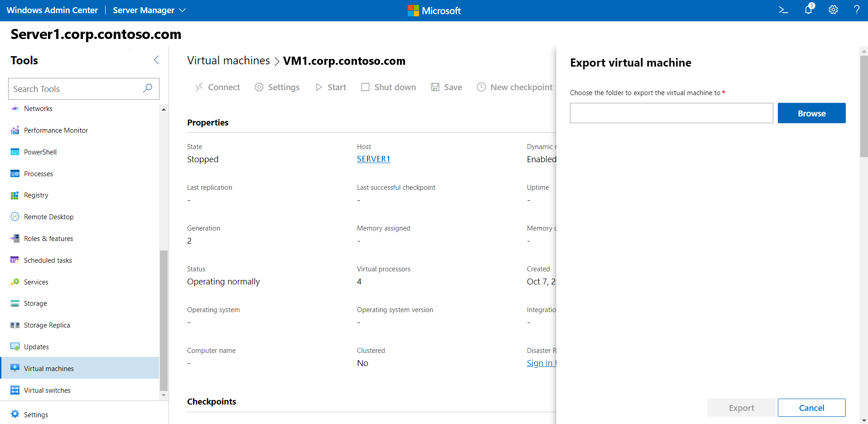Screen dimensions: 868x424
Task: Click the Browse button
Action: [x=811, y=113]
